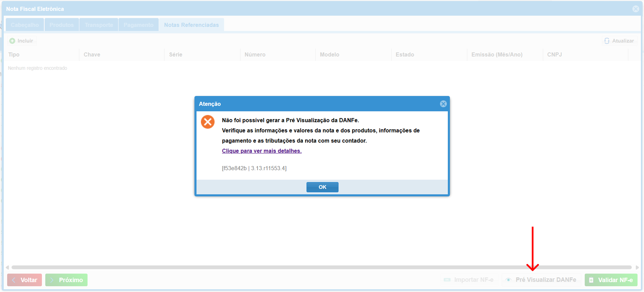The image size is (644, 292).
Task: Click the eye icon on Pré Visualizar DANFe
Action: pyautogui.click(x=508, y=280)
